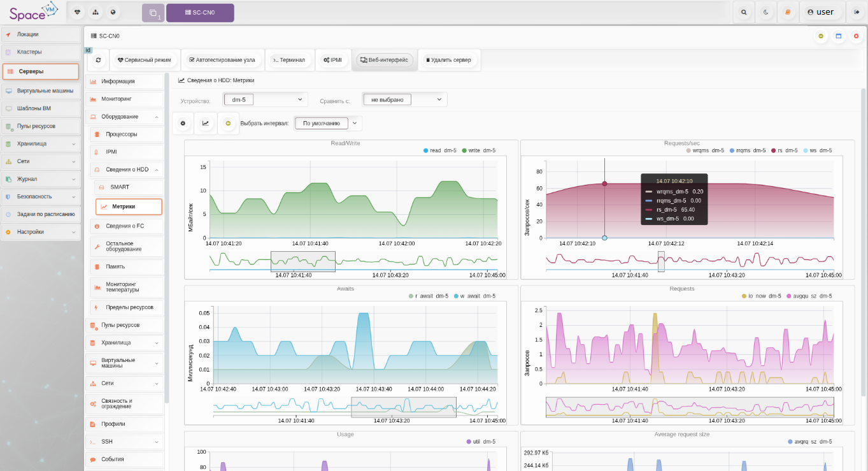The width and height of the screenshot is (868, 471).
Task: Click the logout arrow icon
Action: 857,12
